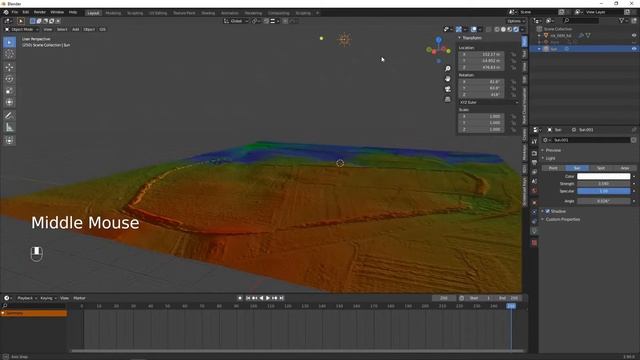
Task: Toggle show overlays button in viewport header
Action: (473, 29)
